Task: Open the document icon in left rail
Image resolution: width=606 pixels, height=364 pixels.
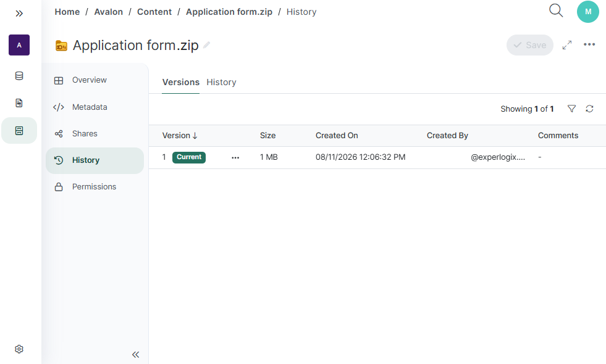Action: tap(19, 103)
